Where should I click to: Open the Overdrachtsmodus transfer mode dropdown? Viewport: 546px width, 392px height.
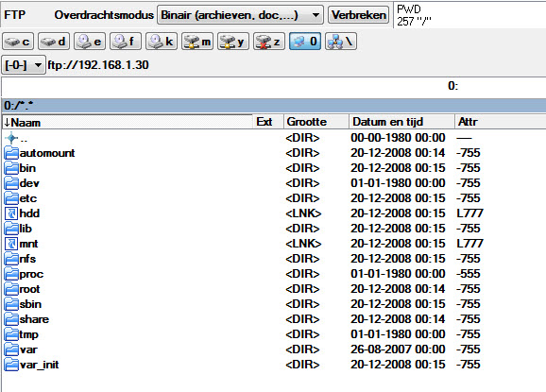point(240,15)
